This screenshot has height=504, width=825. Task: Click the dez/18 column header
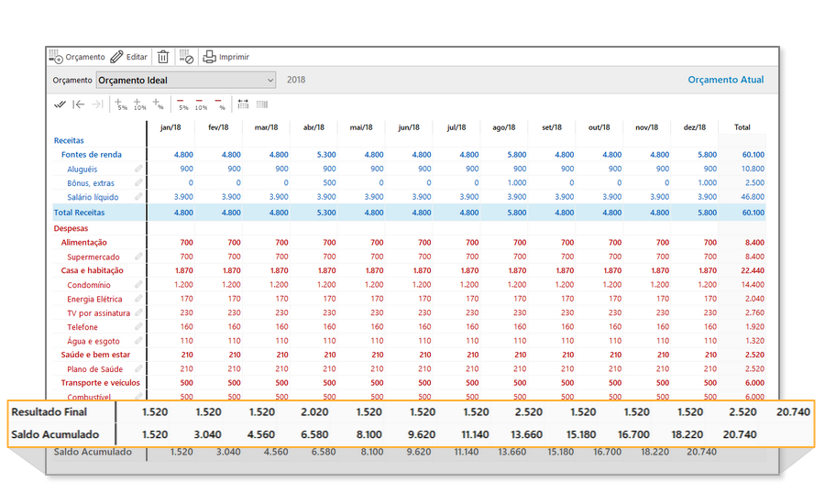[x=695, y=127]
